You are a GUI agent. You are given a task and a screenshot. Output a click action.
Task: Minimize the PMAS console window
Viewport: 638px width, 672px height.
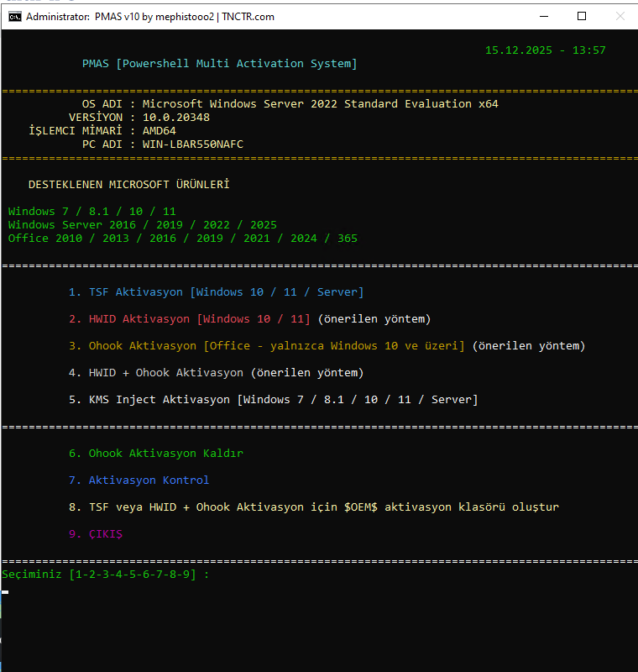(x=542, y=17)
